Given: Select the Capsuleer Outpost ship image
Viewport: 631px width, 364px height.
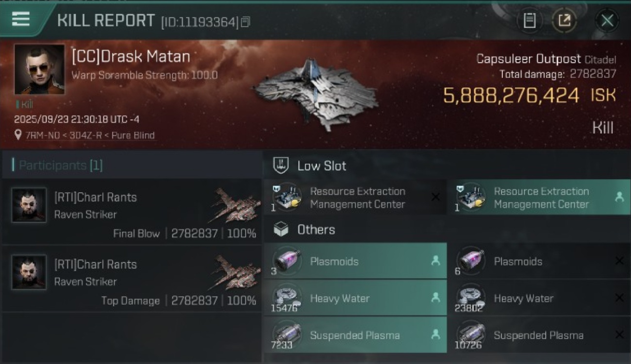Looking at the screenshot, I should tap(315, 93).
